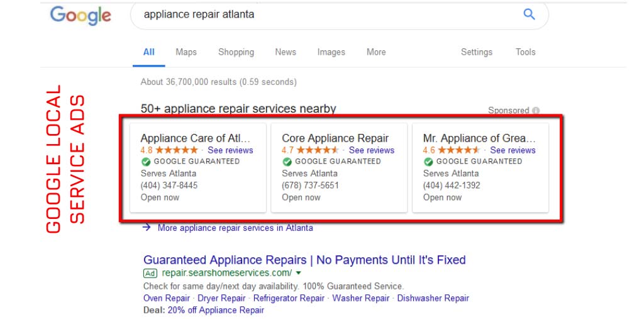Click the blue search magnifier icon

pyautogui.click(x=529, y=15)
